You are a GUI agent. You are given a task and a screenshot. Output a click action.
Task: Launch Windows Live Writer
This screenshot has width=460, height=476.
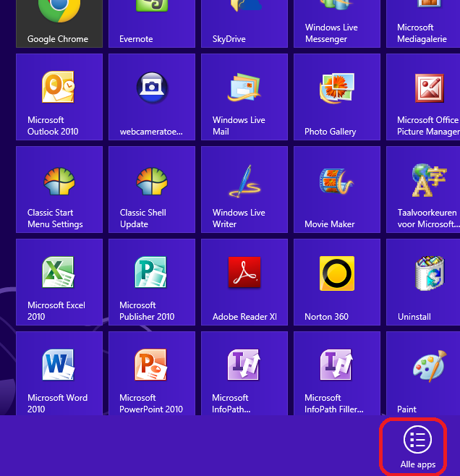pos(244,190)
